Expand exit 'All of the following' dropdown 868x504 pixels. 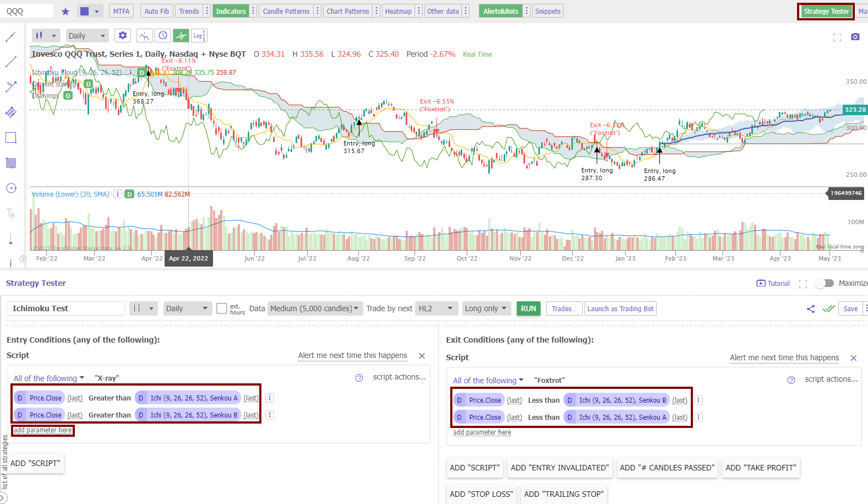point(488,381)
